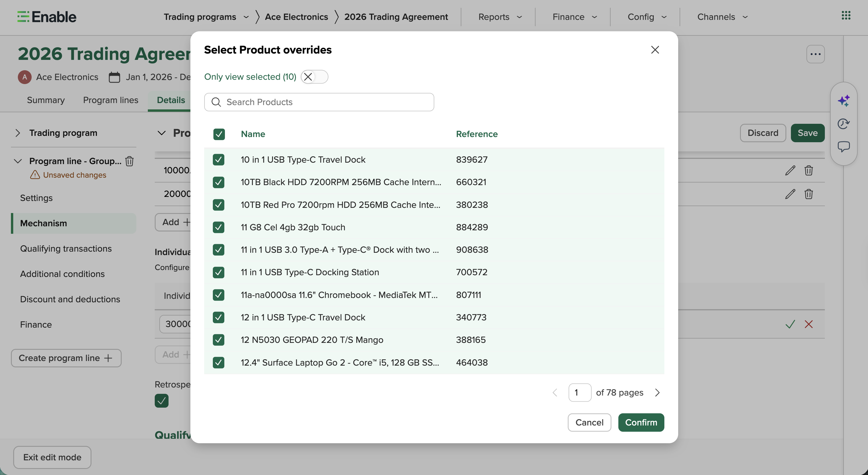Open the comments speech bubble icon
Image resolution: width=868 pixels, height=475 pixels.
click(x=844, y=147)
